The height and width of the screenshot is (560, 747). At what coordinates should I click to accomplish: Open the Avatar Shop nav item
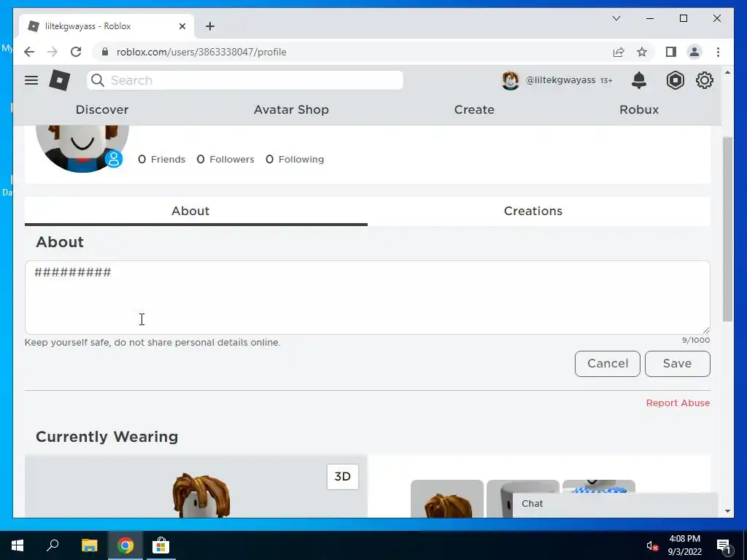pos(291,109)
